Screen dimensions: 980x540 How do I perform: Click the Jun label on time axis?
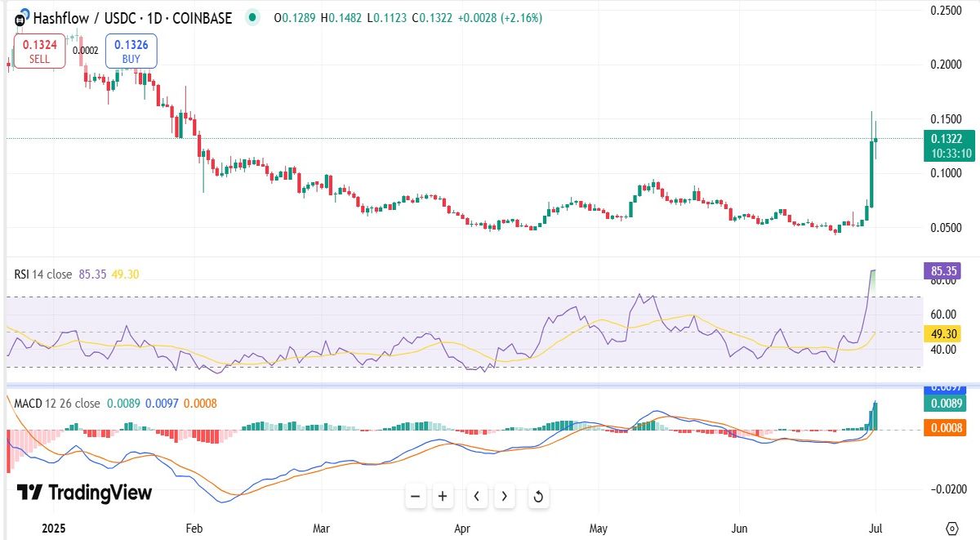coord(739,527)
